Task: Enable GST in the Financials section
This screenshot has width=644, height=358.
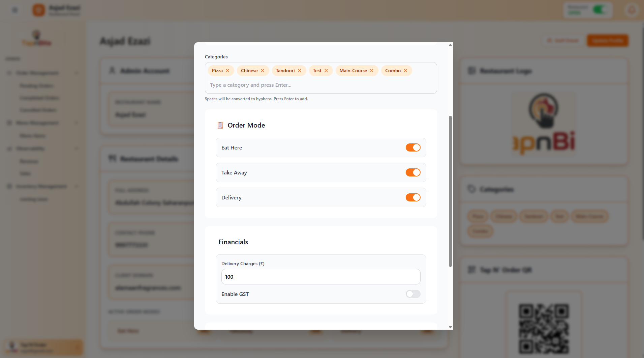Action: pyautogui.click(x=413, y=294)
